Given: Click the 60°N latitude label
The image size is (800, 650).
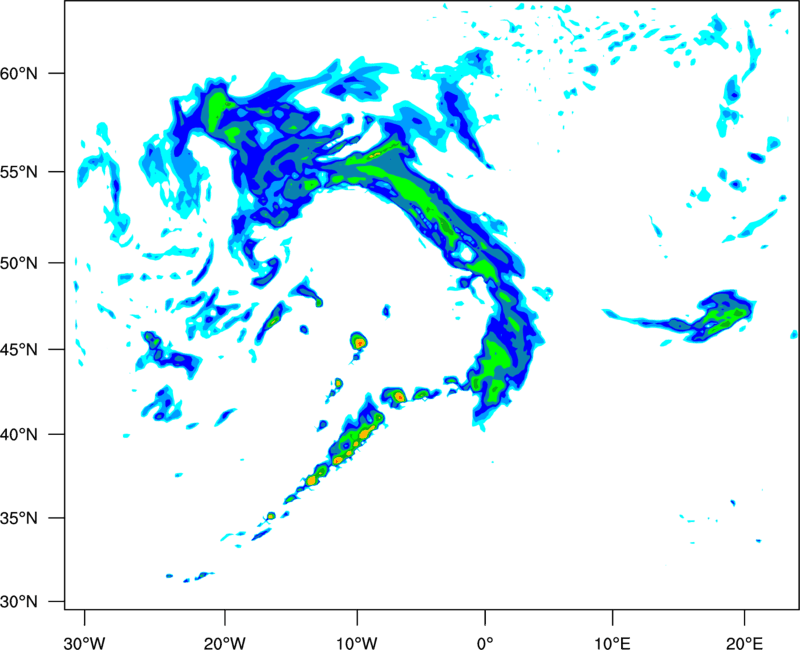Looking at the screenshot, I should (19, 74).
